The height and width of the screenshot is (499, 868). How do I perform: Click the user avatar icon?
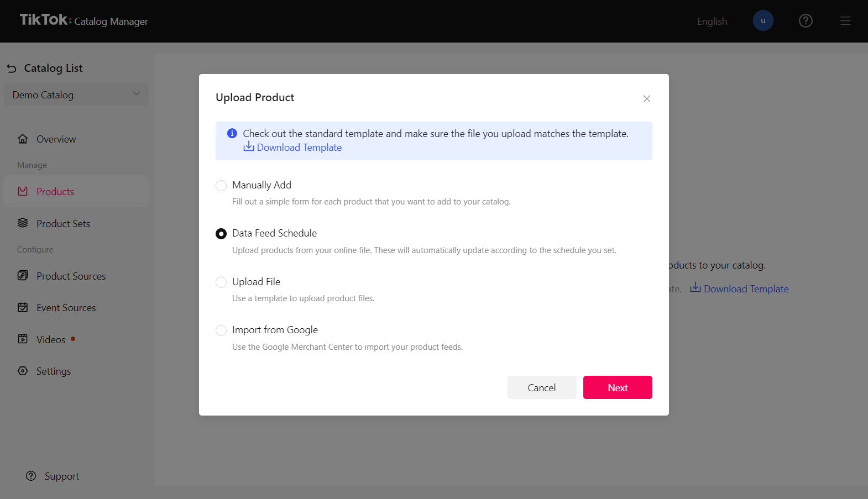[x=763, y=21]
